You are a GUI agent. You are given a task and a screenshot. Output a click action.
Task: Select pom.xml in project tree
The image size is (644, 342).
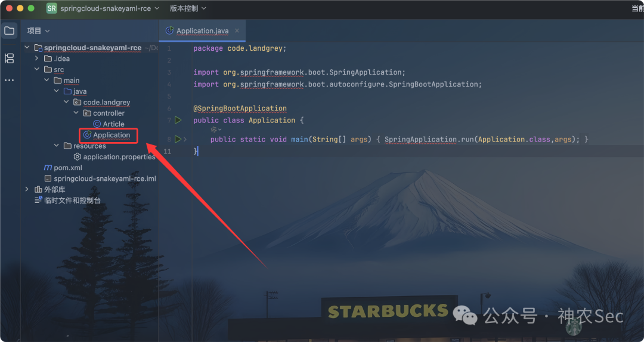(68, 168)
